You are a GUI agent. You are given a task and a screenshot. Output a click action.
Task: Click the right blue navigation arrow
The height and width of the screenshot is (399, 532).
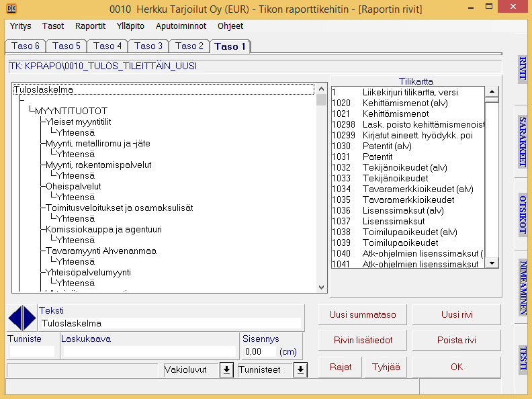click(x=30, y=318)
